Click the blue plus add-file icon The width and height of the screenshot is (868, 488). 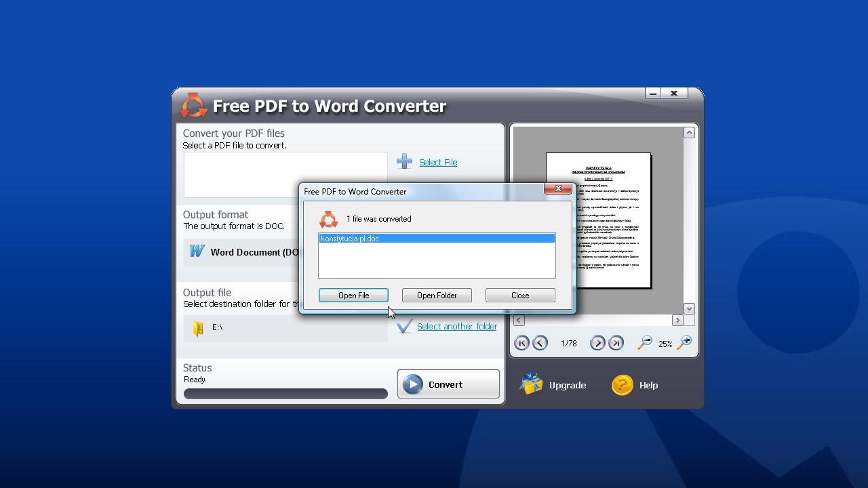[x=405, y=161]
